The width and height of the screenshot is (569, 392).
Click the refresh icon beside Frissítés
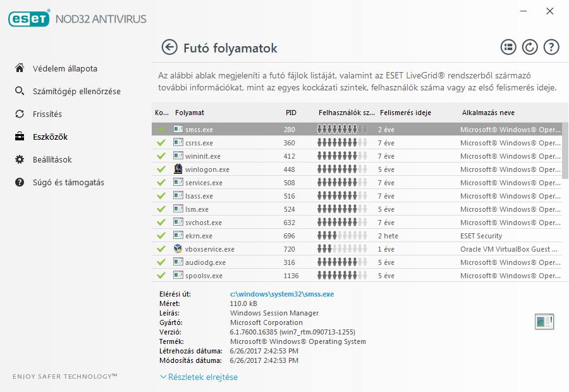[20, 114]
